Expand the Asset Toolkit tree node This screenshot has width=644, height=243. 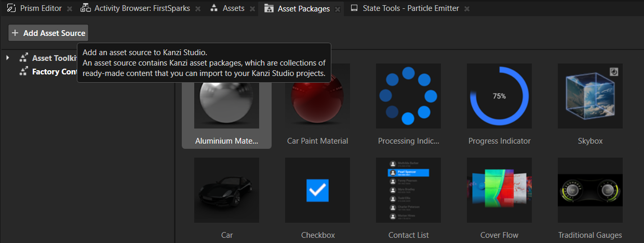click(8, 58)
